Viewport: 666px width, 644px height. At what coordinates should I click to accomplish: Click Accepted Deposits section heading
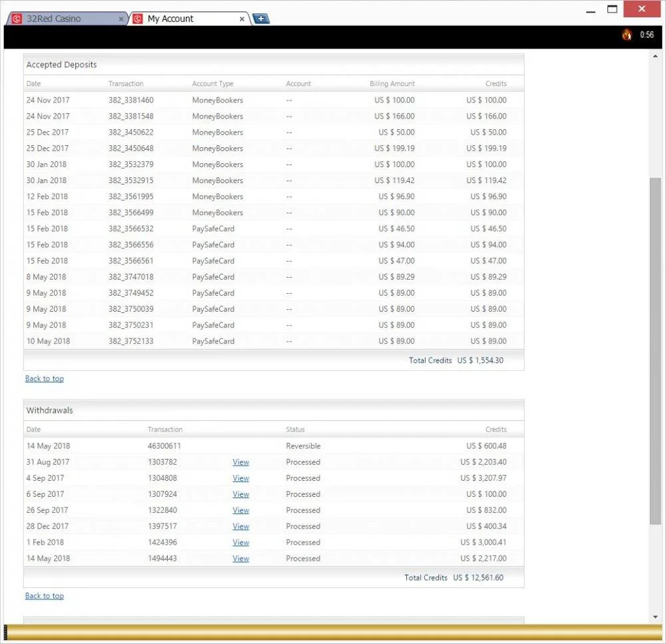61,65
